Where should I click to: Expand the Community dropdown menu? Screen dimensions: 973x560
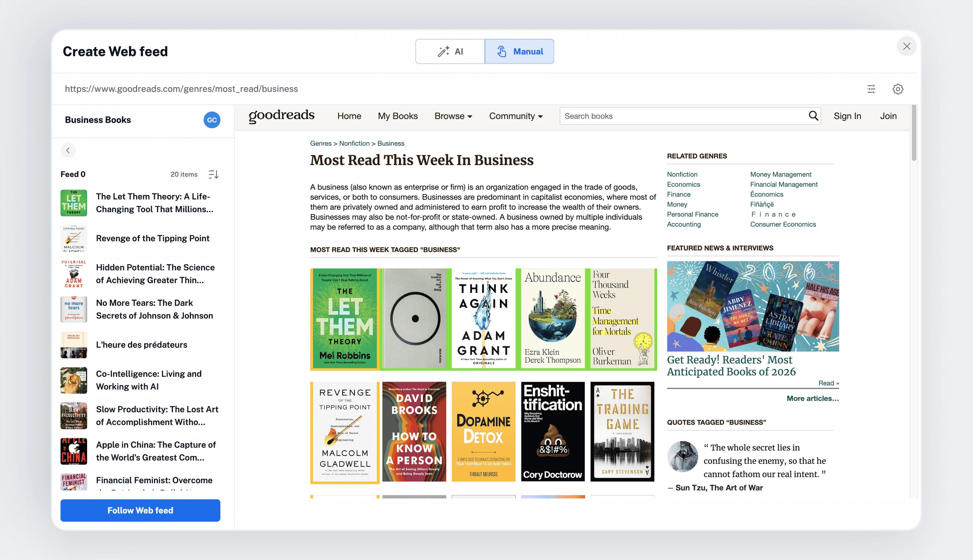click(x=516, y=116)
